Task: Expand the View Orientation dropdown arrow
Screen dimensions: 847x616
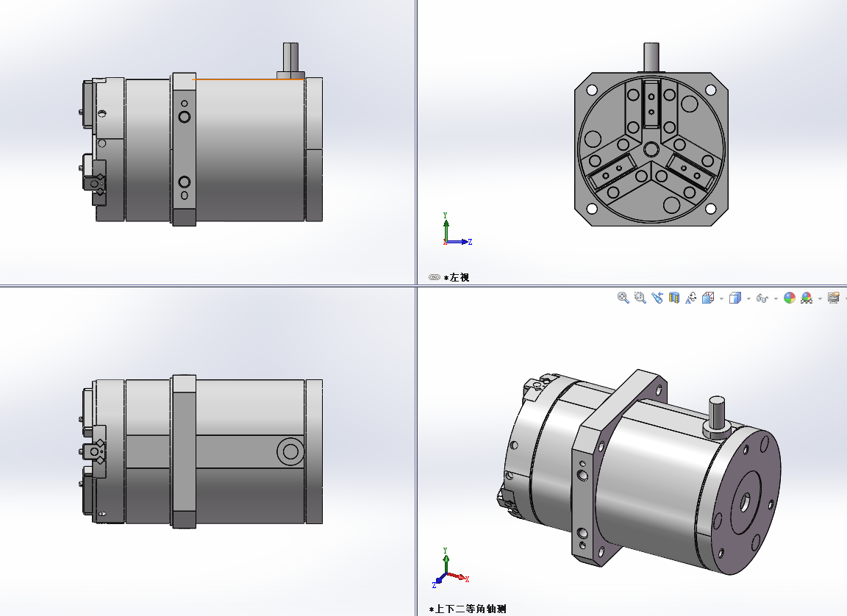Action: pos(722,298)
